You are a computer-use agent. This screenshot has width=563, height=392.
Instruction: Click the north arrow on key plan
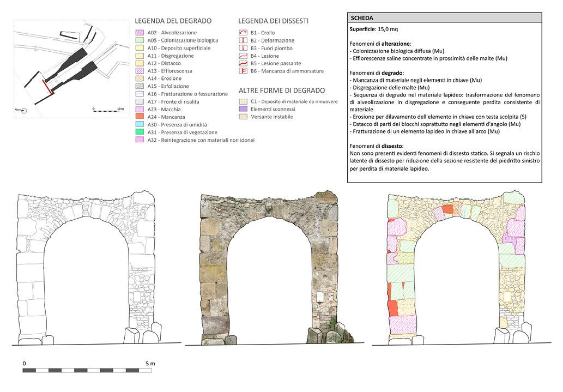[x=23, y=111]
